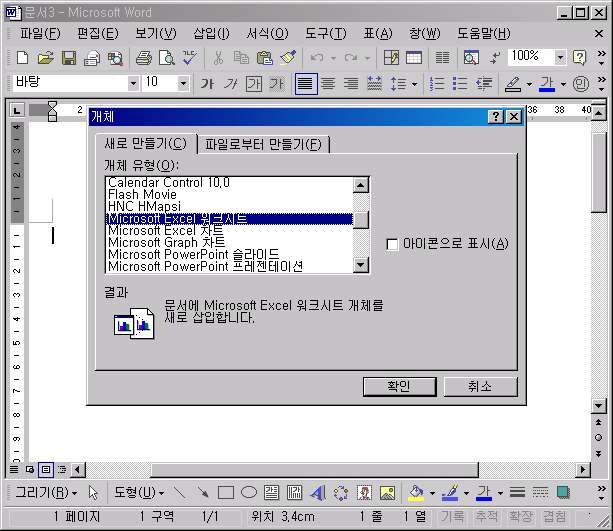
Task: Select the Oval drawing tool
Action: [x=249, y=492]
